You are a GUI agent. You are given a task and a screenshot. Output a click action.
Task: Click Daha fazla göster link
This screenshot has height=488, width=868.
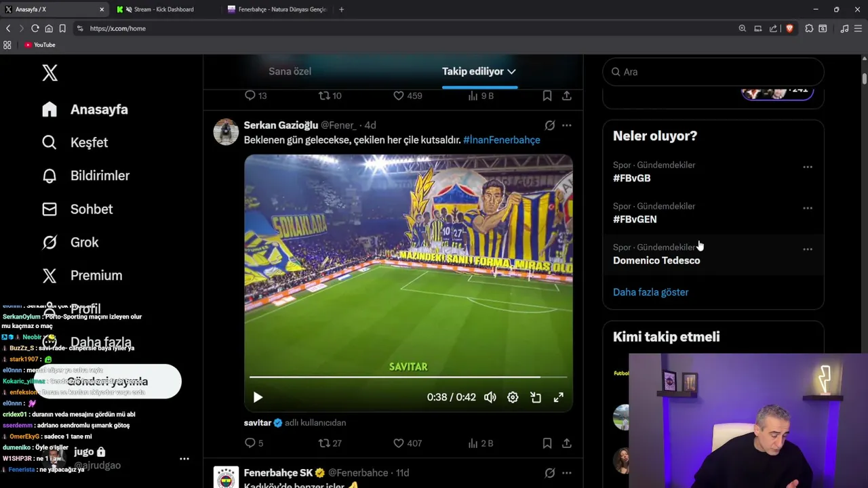pos(650,292)
